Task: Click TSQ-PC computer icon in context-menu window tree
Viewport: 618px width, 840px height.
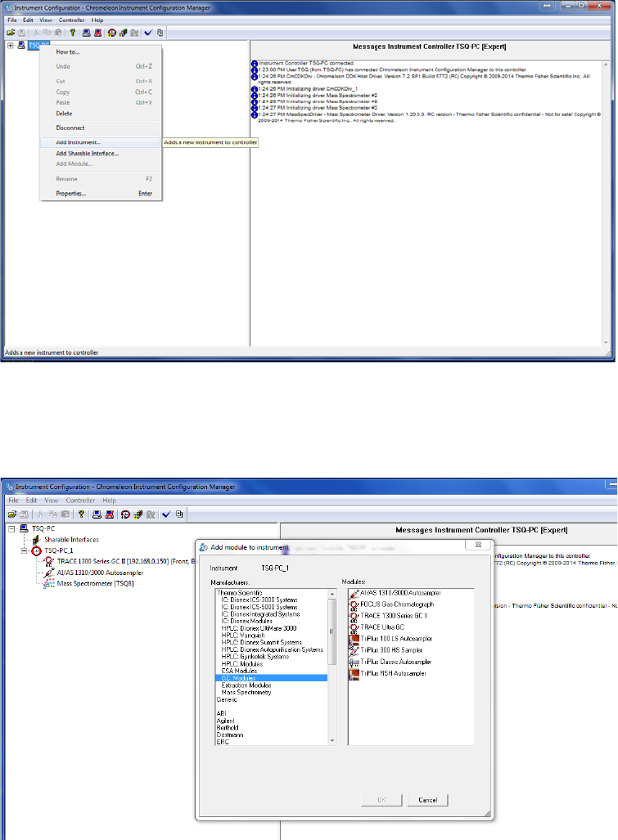Action: [21, 45]
